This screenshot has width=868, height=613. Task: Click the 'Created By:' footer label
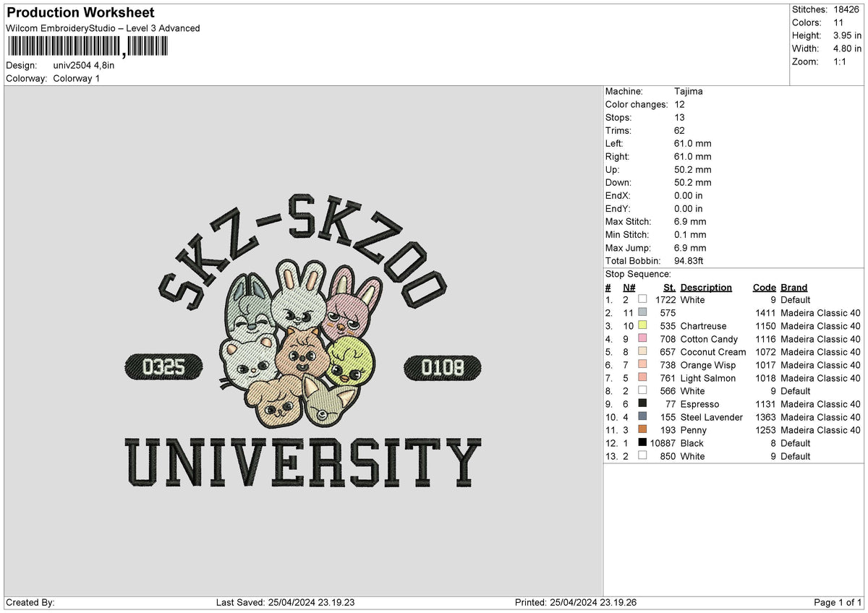point(30,602)
